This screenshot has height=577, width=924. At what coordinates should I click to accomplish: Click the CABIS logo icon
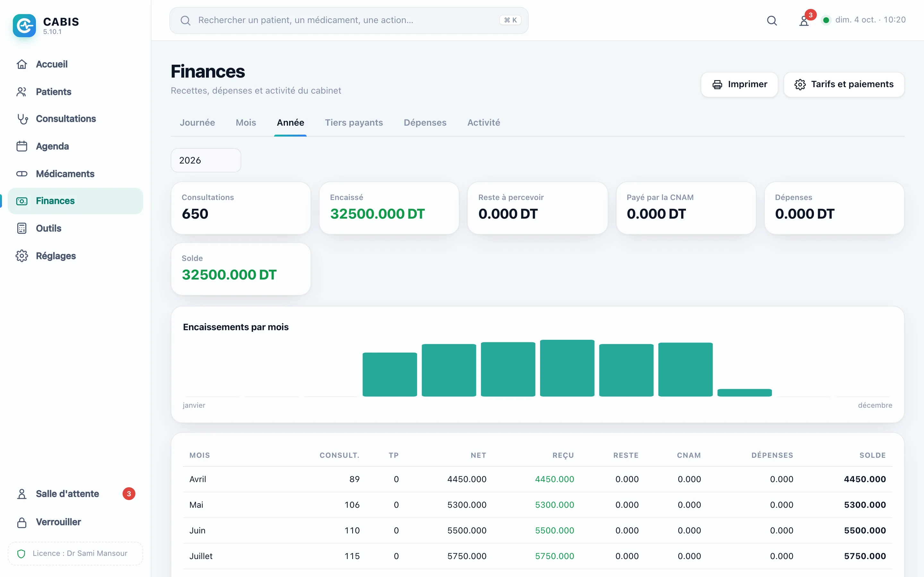(x=24, y=26)
